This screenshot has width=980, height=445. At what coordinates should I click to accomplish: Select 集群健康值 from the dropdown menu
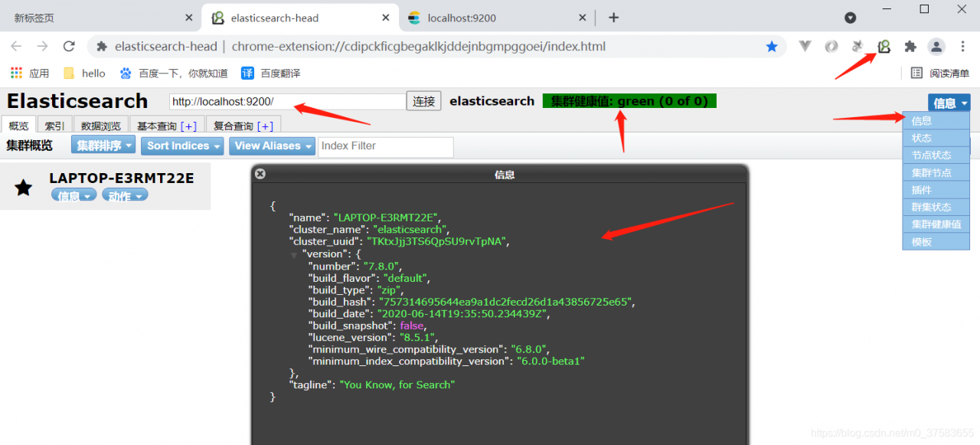[936, 224]
